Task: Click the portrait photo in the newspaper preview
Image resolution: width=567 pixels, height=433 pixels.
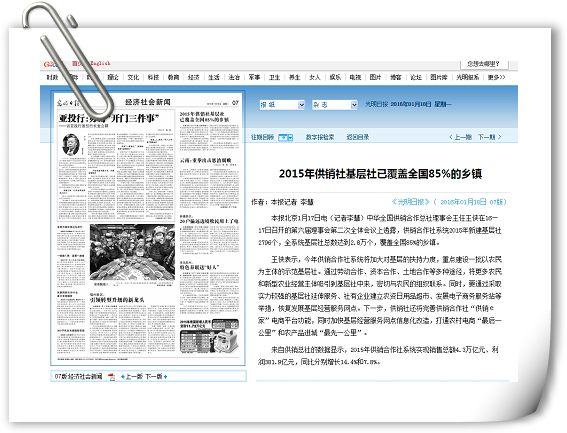Action: click(71, 144)
